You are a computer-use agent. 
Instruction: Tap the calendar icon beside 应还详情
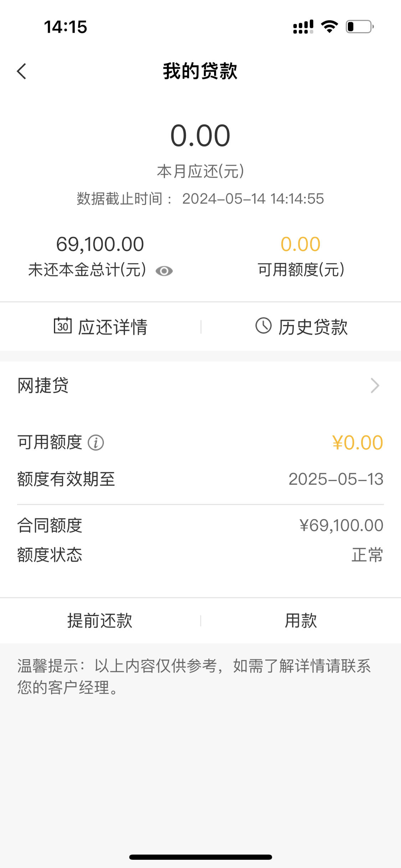click(63, 326)
